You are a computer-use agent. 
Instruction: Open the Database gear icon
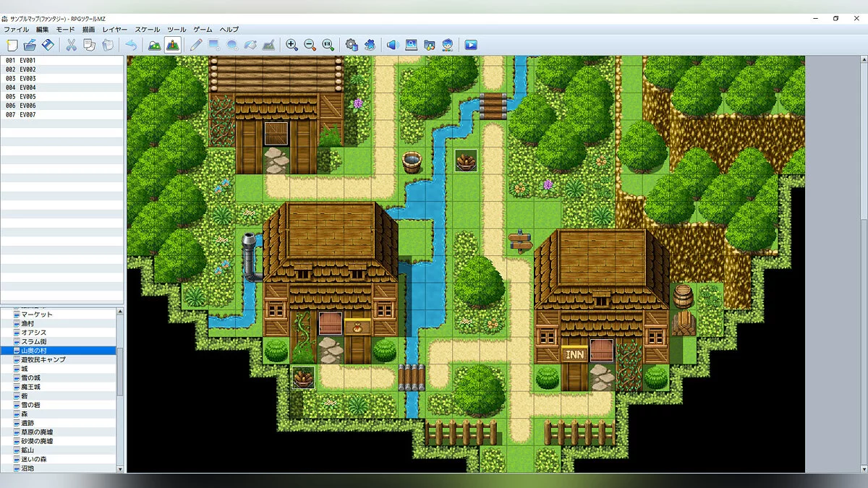[352, 45]
